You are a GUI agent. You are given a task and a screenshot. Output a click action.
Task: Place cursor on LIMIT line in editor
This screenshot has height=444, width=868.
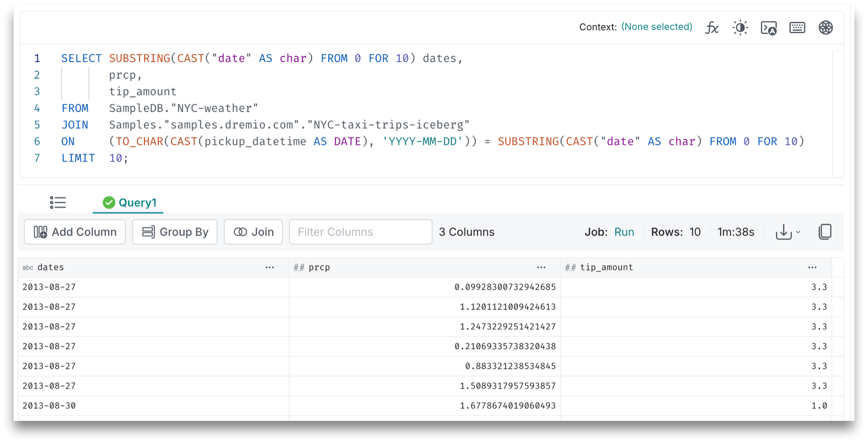click(182, 158)
